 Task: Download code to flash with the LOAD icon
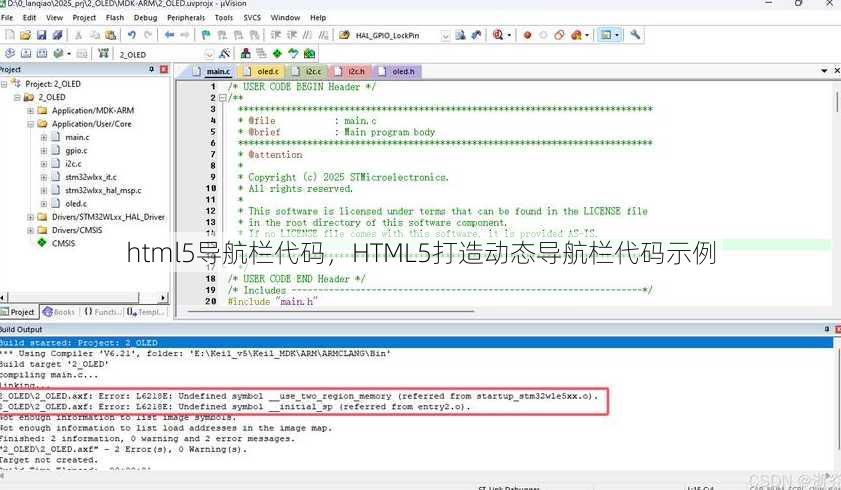click(x=104, y=54)
